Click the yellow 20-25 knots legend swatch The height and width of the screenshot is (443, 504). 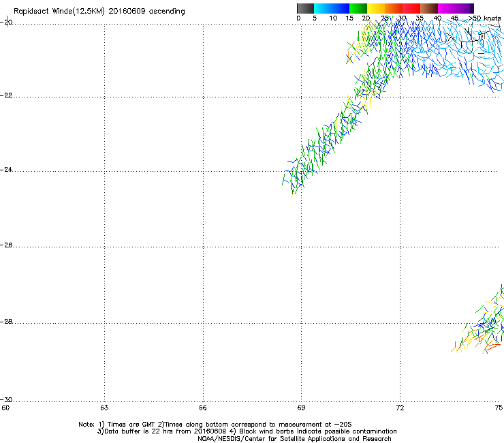point(376,8)
